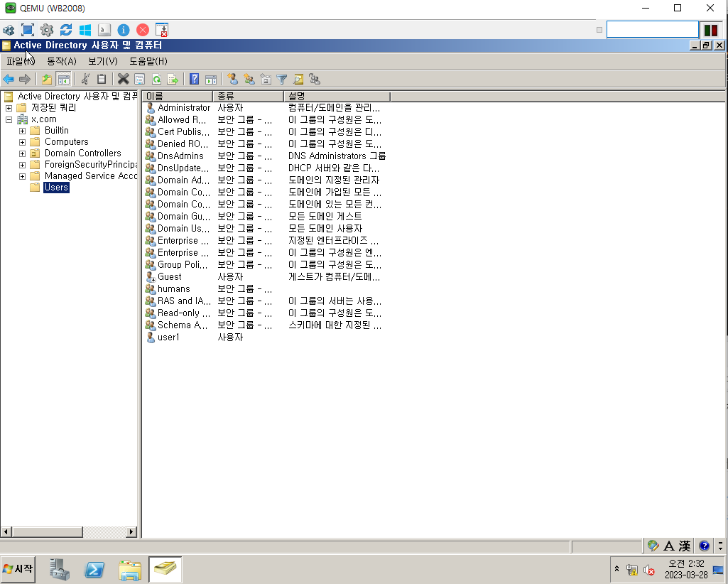This screenshot has height=584, width=728.
Task: Select the Domain Controllers tree item
Action: pos(82,153)
